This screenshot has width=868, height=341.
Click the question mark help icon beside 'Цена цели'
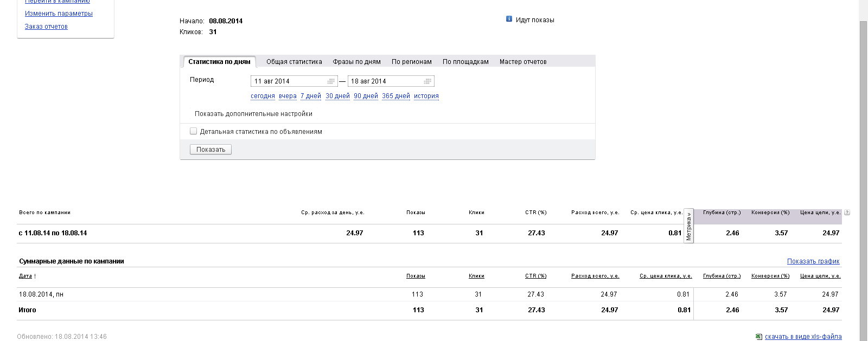(x=847, y=213)
